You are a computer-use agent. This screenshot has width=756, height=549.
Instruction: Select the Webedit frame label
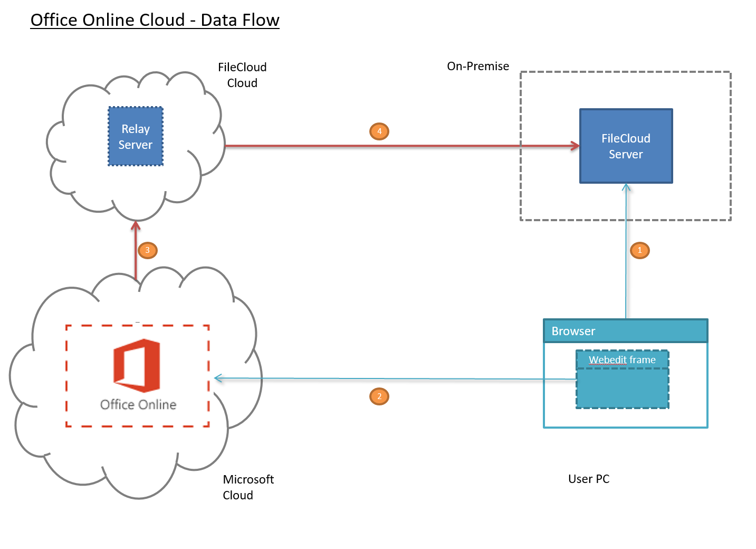point(622,359)
